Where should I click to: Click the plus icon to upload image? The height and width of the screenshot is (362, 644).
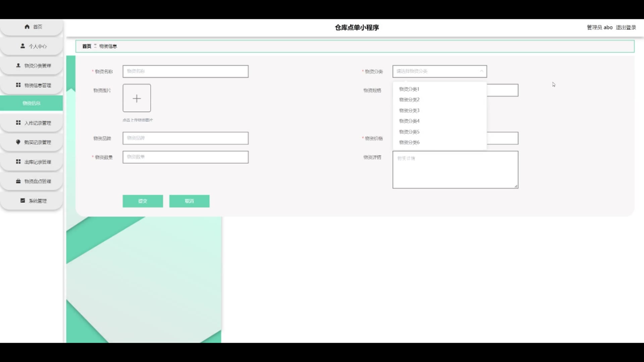137,98
